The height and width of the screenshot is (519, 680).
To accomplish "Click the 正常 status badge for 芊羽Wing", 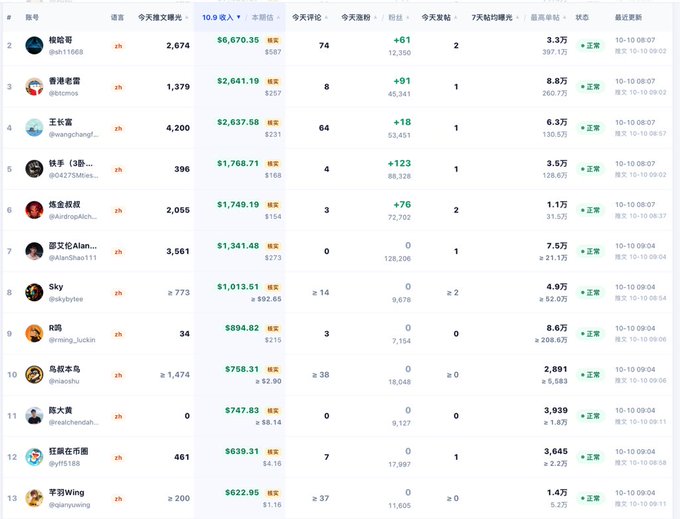I will (x=591, y=498).
